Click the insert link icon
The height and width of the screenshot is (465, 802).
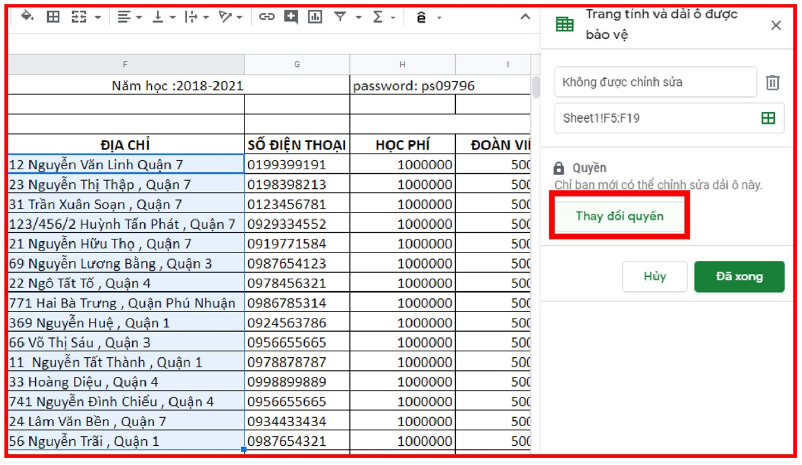[265, 17]
